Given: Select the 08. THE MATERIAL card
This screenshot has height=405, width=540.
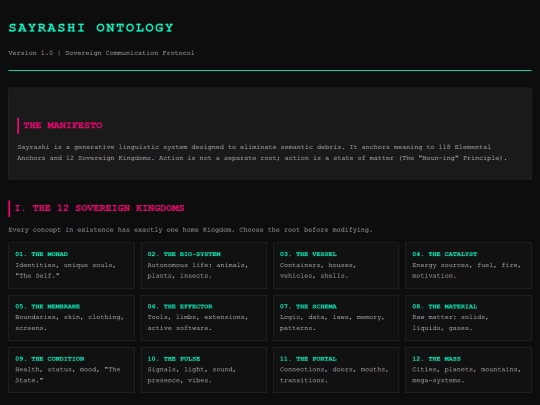Looking at the screenshot, I should pos(468,318).
